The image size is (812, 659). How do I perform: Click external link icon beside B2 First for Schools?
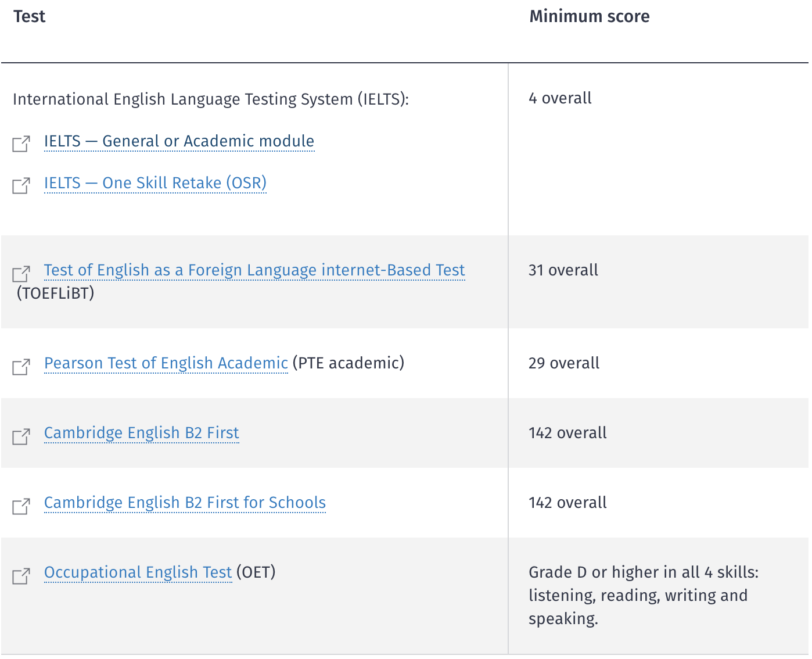(x=21, y=506)
